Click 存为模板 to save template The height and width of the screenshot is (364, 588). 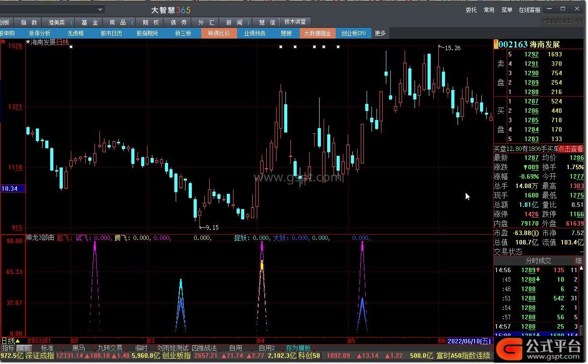(298, 348)
